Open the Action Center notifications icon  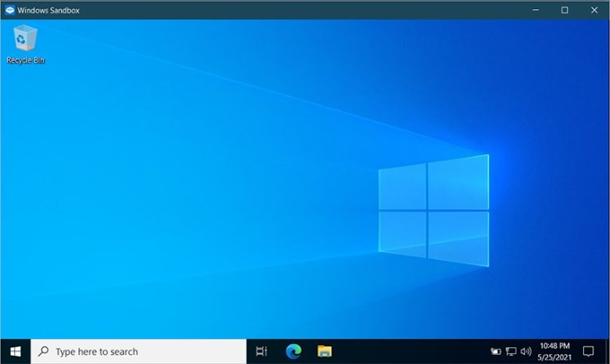588,351
